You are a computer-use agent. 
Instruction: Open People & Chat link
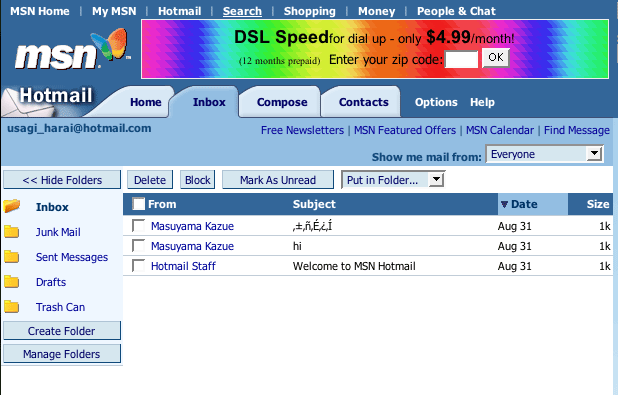point(456,11)
